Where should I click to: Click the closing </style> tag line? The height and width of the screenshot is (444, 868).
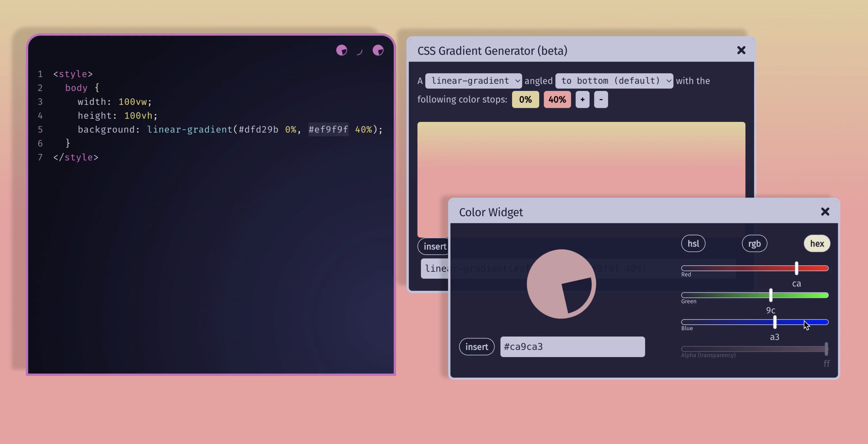(x=76, y=157)
